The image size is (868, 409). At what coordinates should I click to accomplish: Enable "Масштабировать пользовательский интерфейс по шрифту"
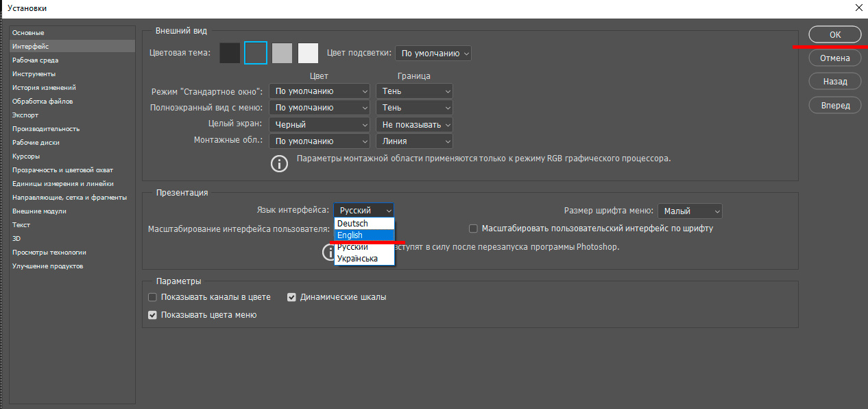(472, 228)
